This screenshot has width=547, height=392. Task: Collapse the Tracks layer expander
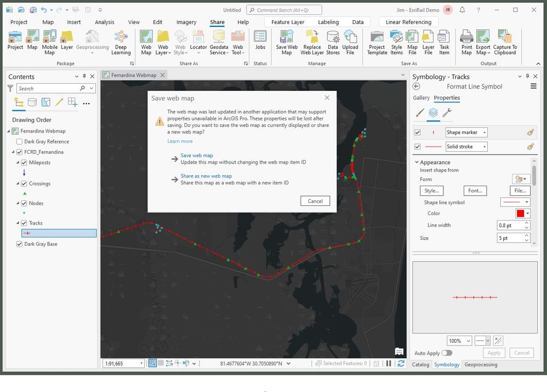[x=18, y=223]
